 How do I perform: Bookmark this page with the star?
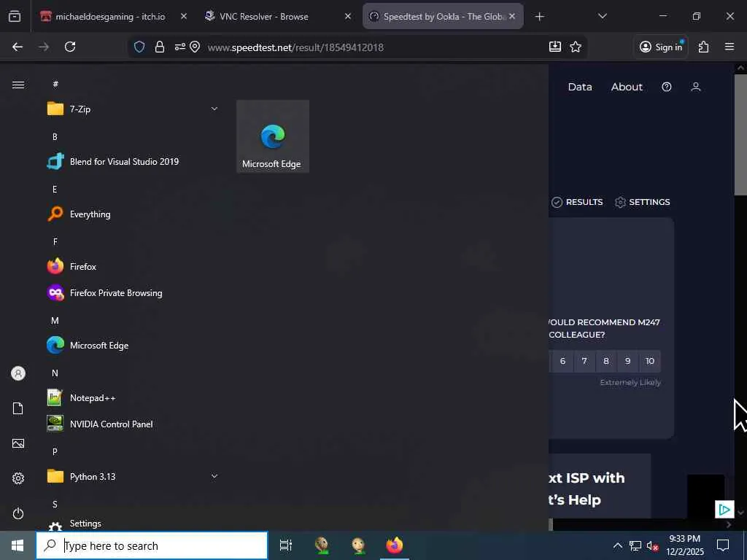576,47
